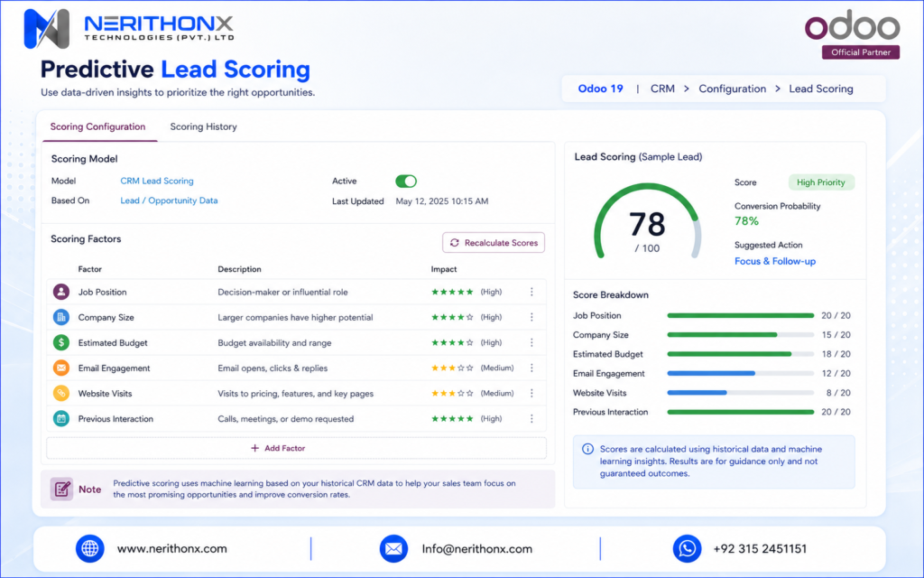This screenshot has width=924, height=578.
Task: Click 'Larger companies have higher potential' description
Action: 295,317
